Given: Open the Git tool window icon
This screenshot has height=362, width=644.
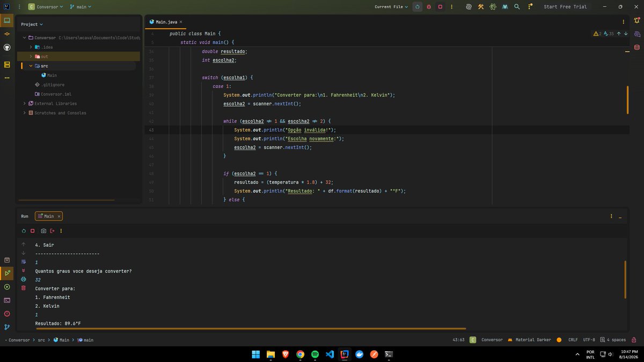Looking at the screenshot, I should 7,327.
